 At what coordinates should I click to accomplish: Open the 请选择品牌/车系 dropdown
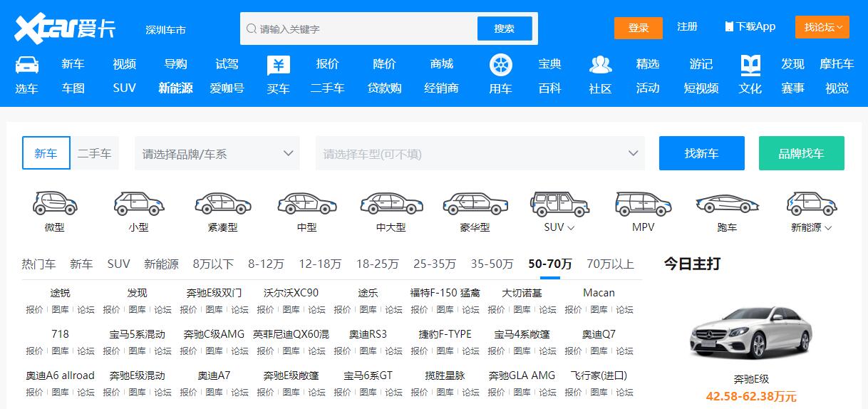(x=217, y=153)
